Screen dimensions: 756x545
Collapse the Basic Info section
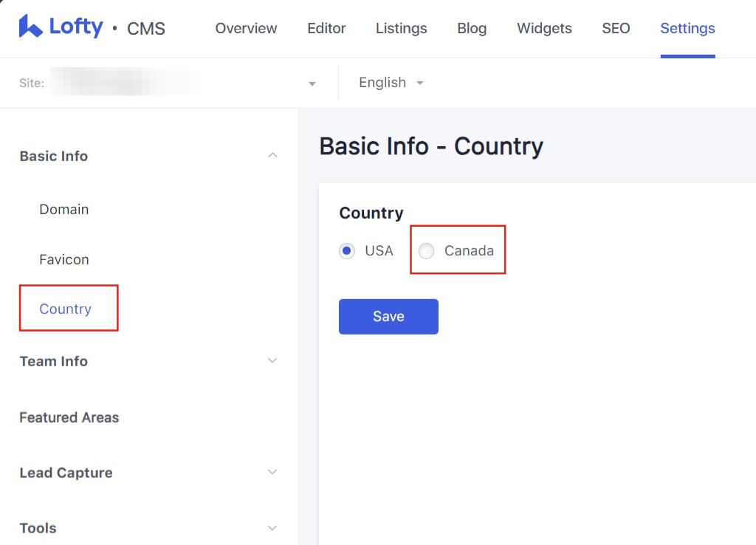tap(272, 156)
